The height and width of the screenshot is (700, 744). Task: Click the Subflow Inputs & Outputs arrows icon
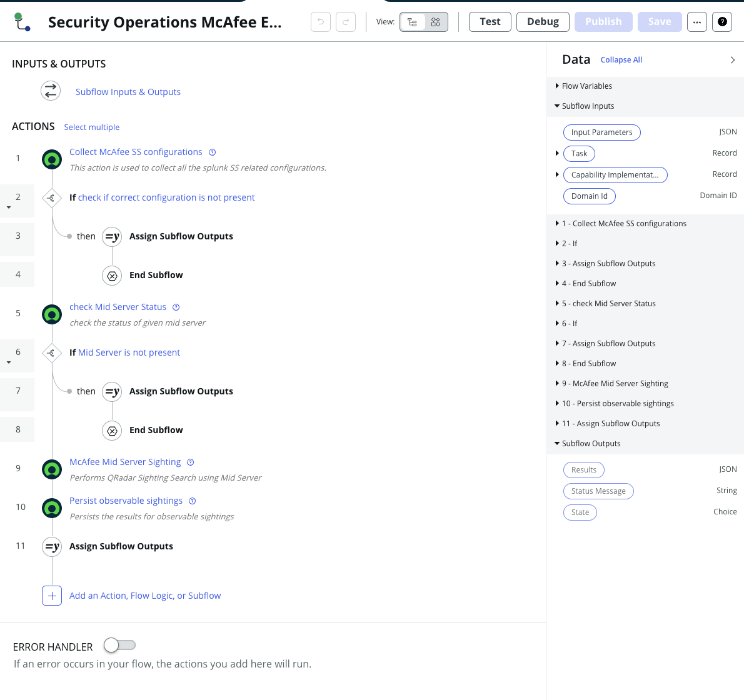51,91
